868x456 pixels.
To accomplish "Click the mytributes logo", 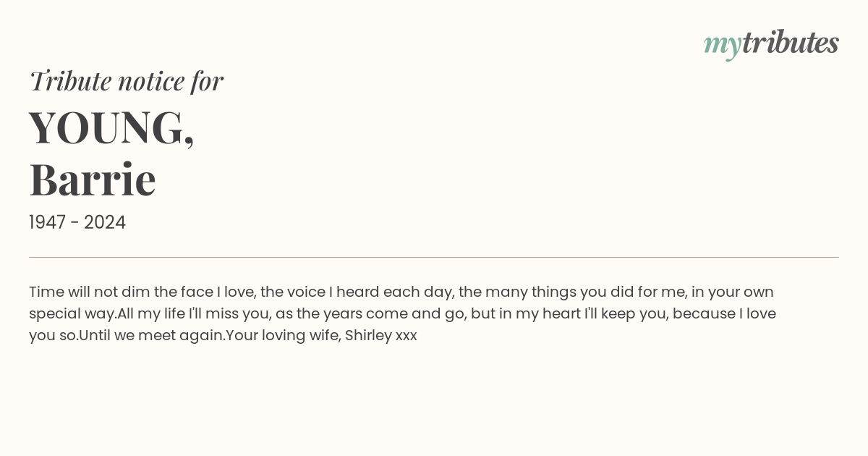I will [771, 43].
